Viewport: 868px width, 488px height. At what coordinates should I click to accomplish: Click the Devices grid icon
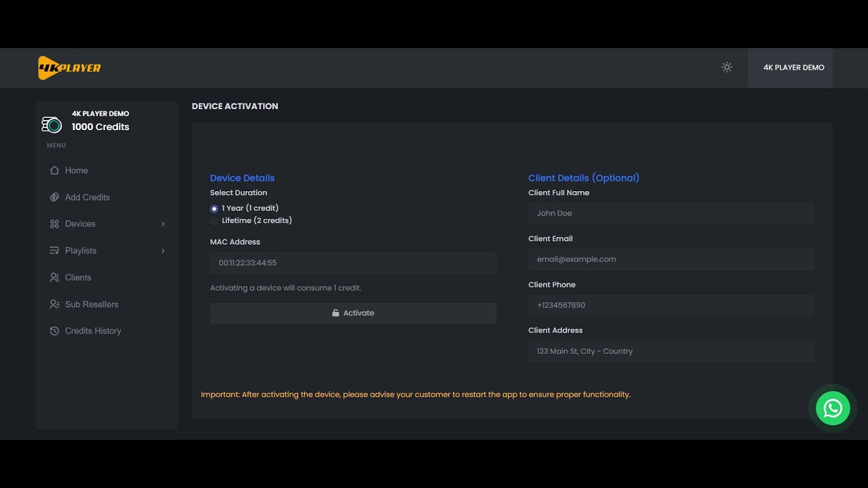tap(54, 224)
